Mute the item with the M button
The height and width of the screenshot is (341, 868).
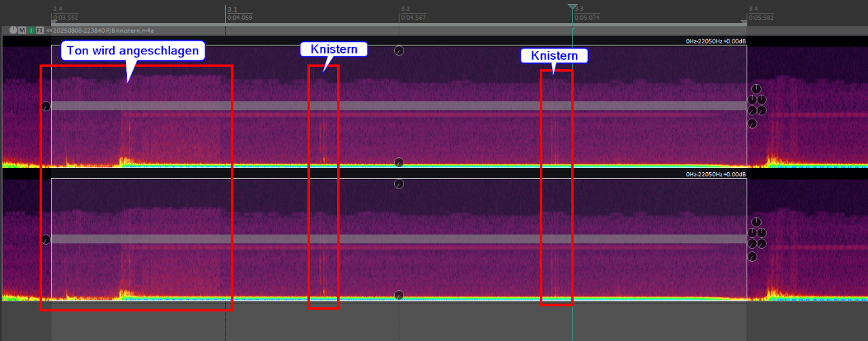click(22, 31)
